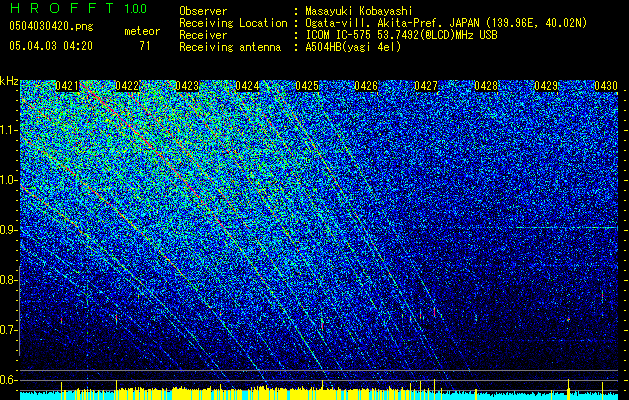Click the meteor count value 71
Viewport: 629px width, 400px height.
point(145,46)
